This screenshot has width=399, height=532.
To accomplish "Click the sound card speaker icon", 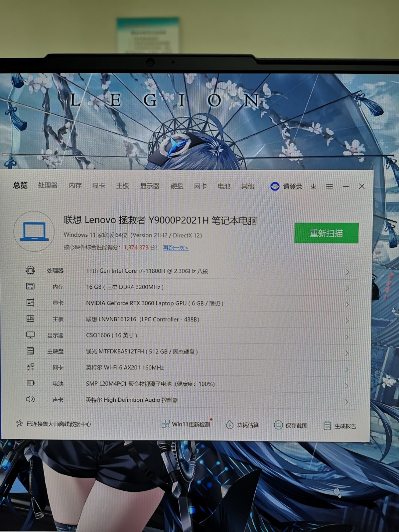I will [x=30, y=399].
